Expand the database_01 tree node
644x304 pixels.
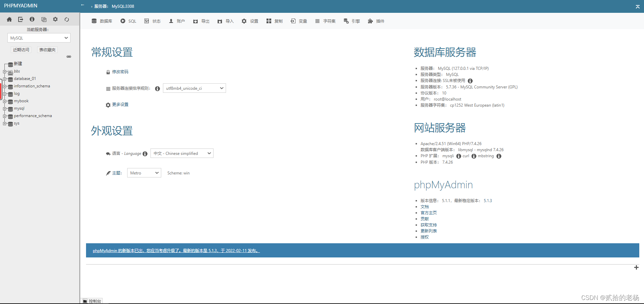click(5, 79)
